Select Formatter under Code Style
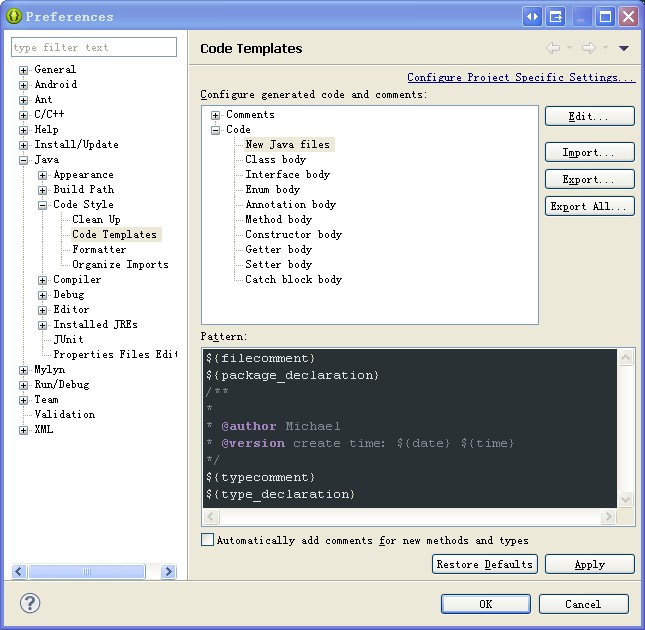This screenshot has width=645, height=630. (x=99, y=249)
